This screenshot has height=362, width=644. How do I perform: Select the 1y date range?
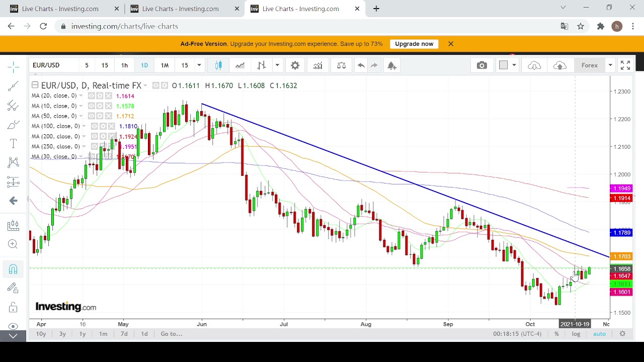click(83, 334)
